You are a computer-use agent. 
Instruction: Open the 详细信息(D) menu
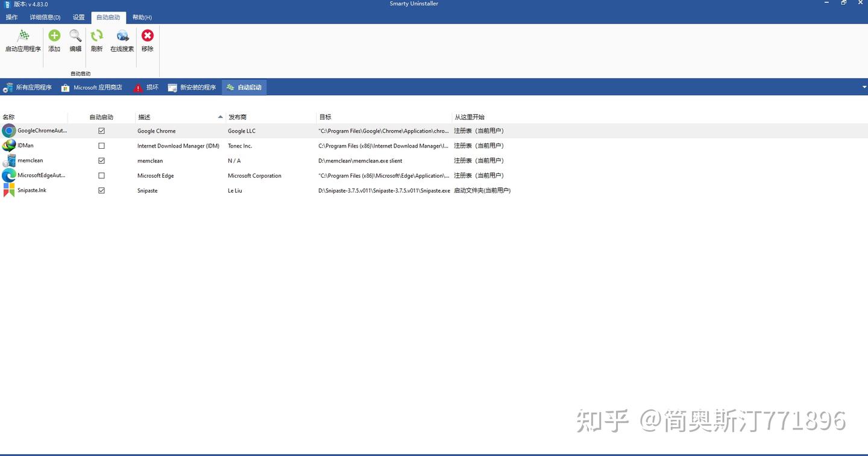pyautogui.click(x=45, y=17)
